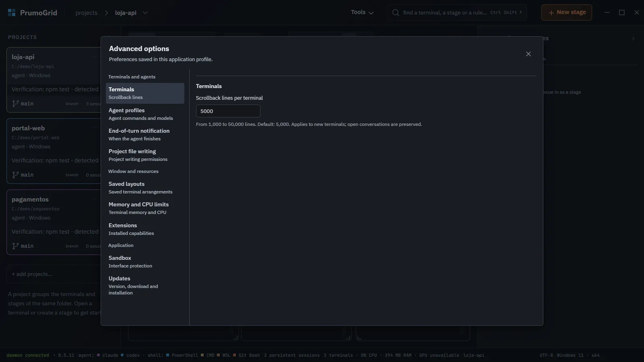This screenshot has width=644, height=362.
Task: Expand the right panel chevron arrow
Action: coord(633,39)
